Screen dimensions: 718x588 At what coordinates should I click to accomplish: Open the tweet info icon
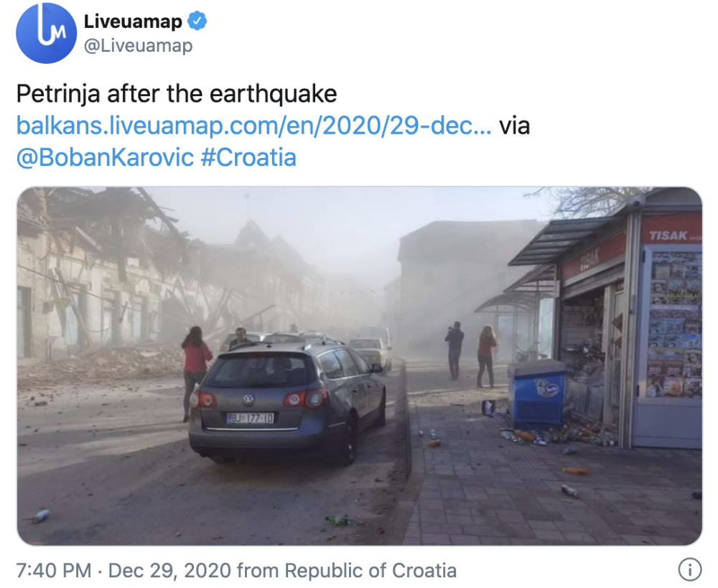689,570
